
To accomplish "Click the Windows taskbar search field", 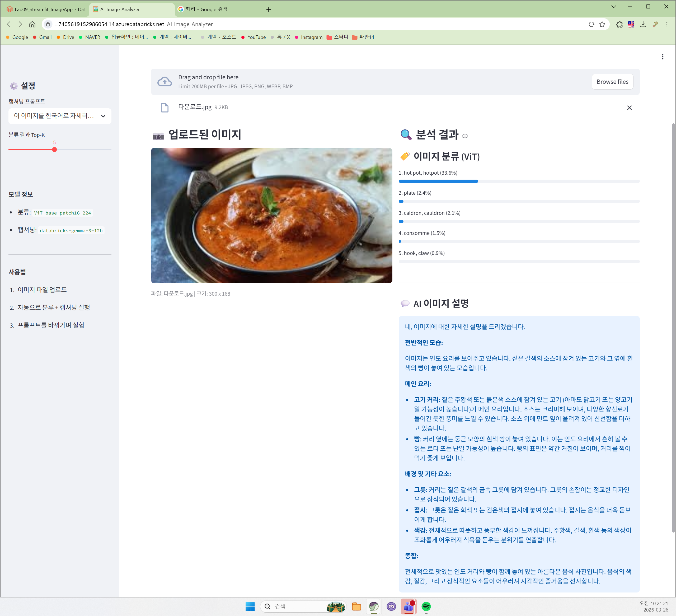I will click(295, 606).
